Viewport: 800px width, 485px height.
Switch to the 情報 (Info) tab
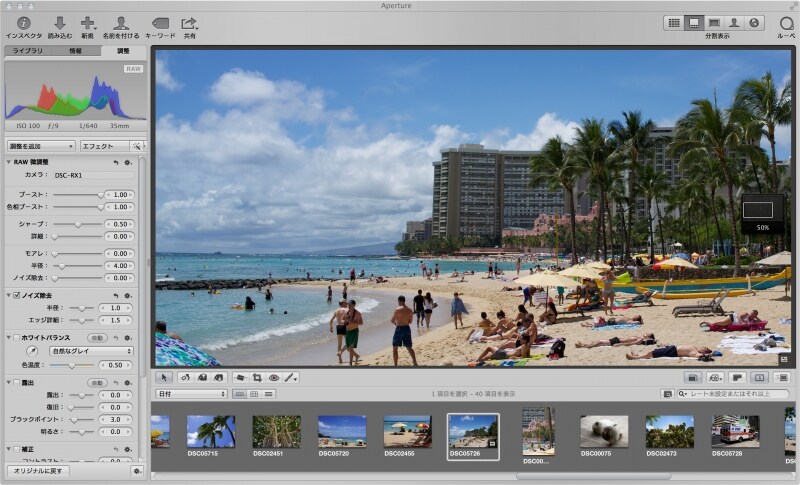click(76, 50)
